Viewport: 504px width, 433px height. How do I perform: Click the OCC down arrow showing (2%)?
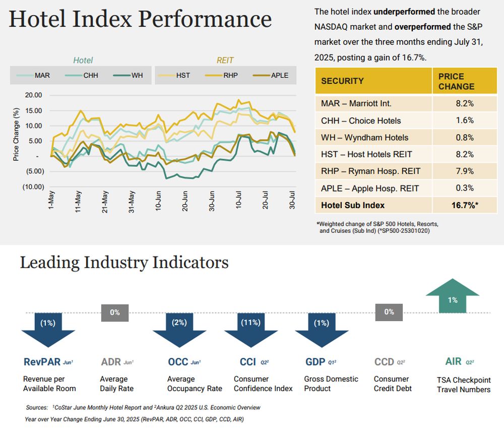pos(180,329)
